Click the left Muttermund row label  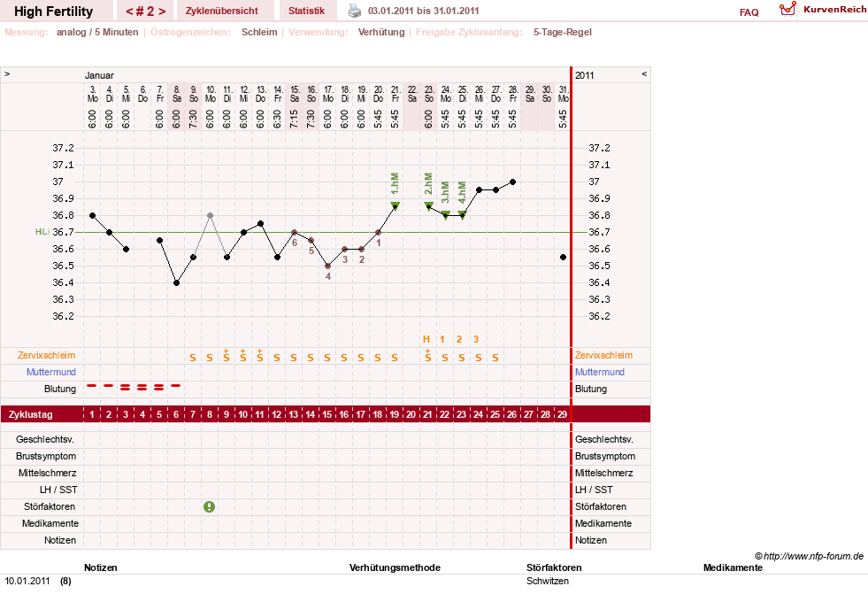point(51,372)
